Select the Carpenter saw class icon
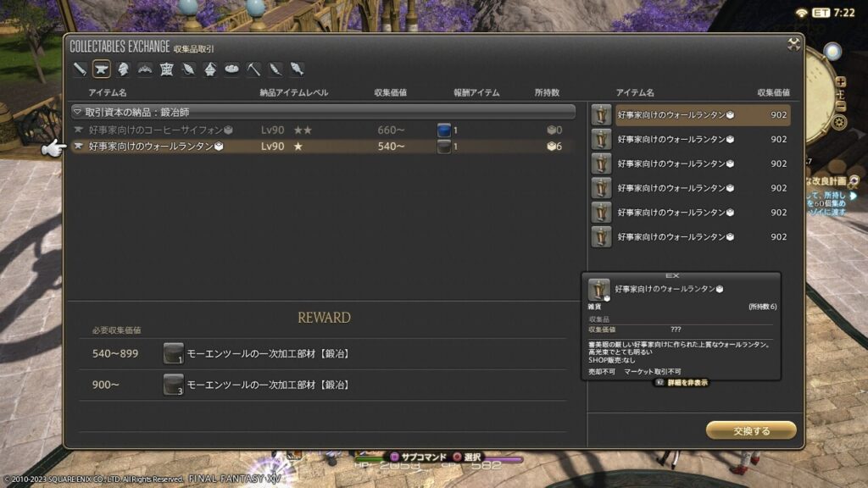 80,69
